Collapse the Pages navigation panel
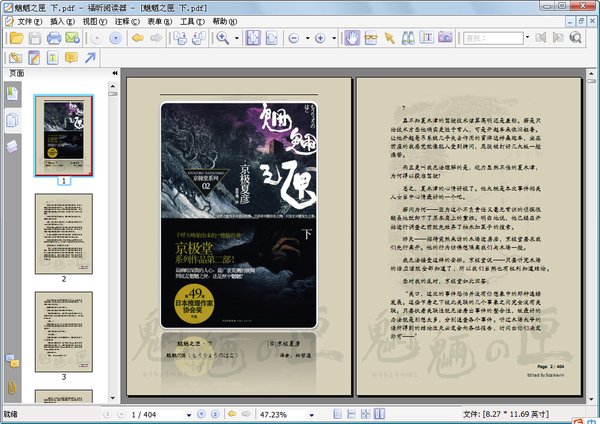This screenshot has height=424, width=600. coord(114,74)
